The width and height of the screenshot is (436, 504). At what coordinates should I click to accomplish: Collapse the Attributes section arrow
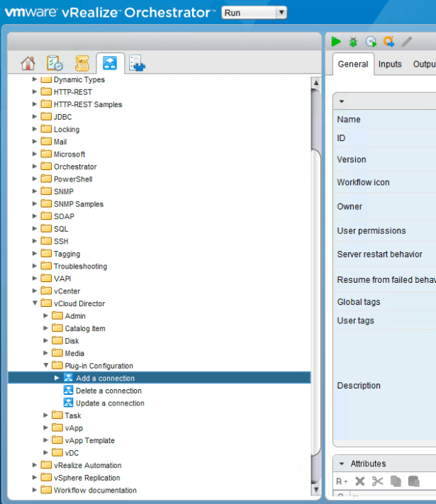pyautogui.click(x=341, y=464)
